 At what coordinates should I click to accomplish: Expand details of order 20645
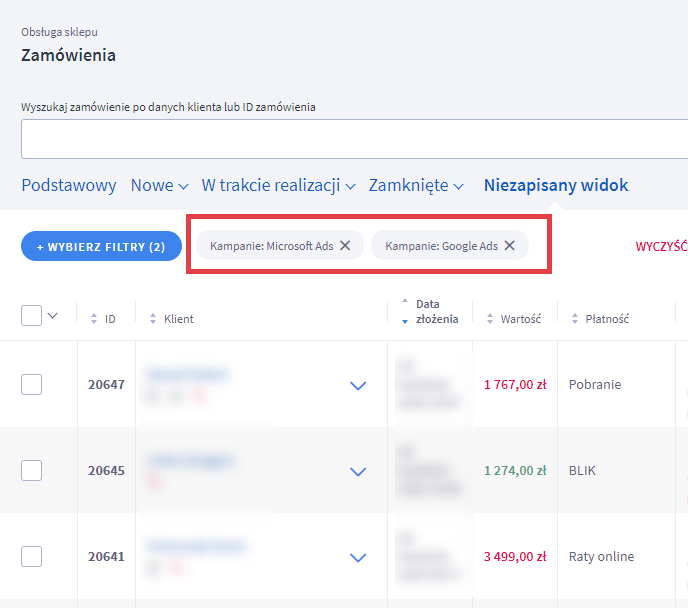(358, 471)
